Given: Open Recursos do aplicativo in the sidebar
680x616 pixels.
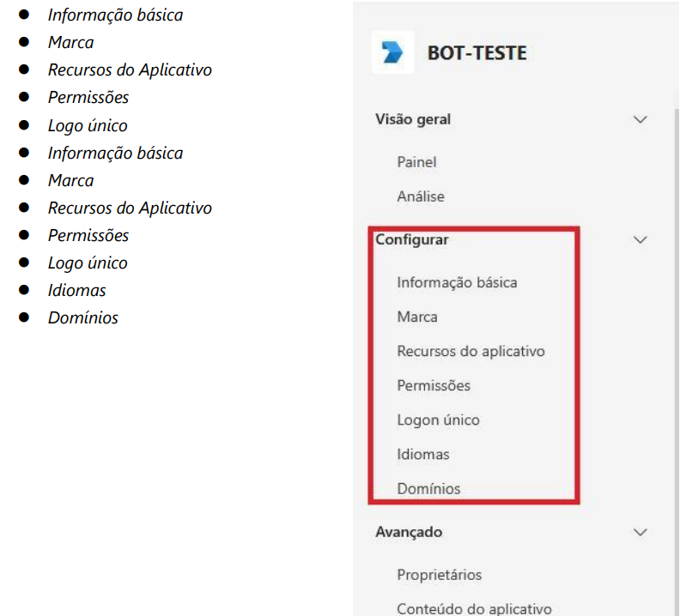Looking at the screenshot, I should (x=471, y=351).
